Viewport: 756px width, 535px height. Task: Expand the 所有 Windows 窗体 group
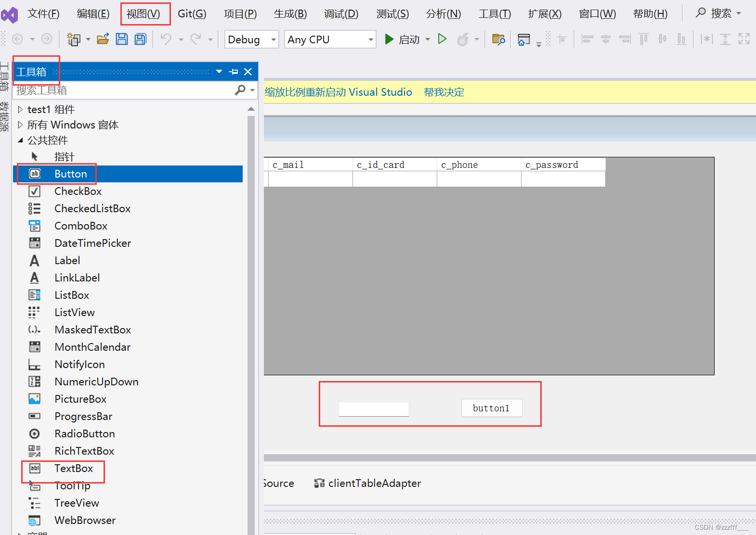[20, 125]
